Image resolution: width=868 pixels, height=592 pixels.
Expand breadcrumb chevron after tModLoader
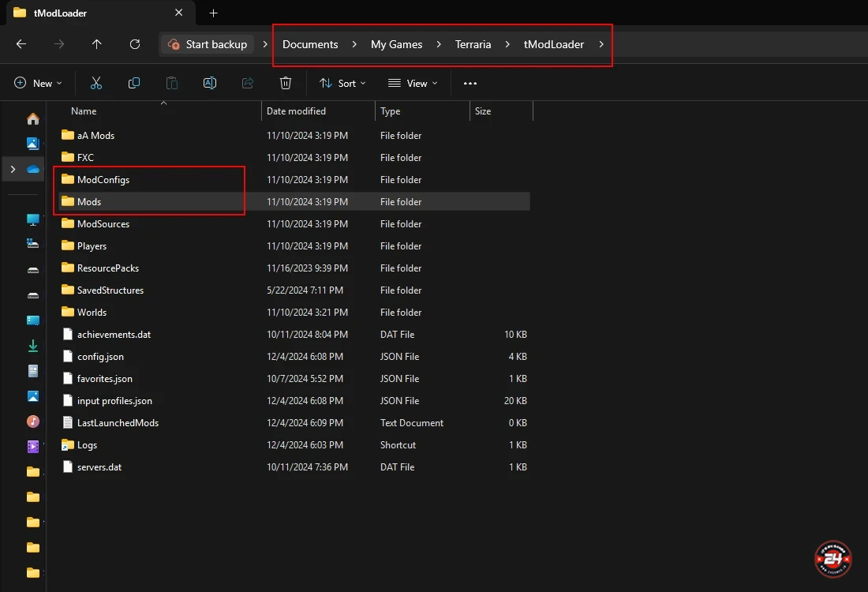pyautogui.click(x=601, y=44)
